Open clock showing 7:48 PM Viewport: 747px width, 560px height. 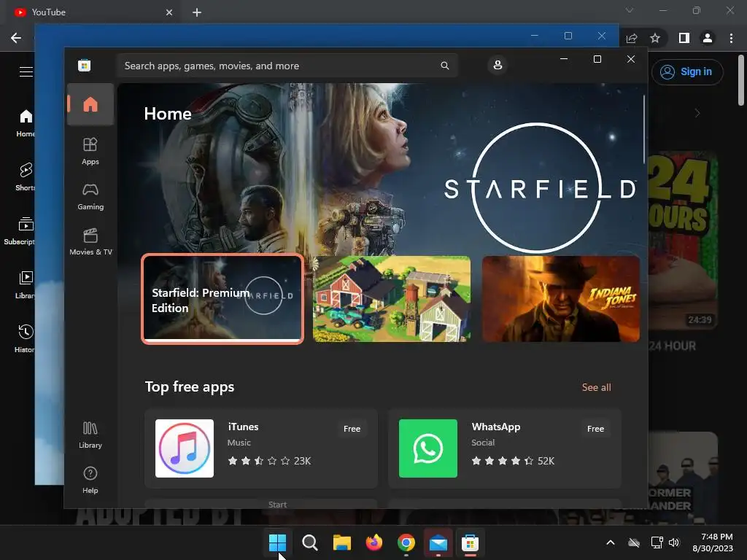[x=713, y=542]
